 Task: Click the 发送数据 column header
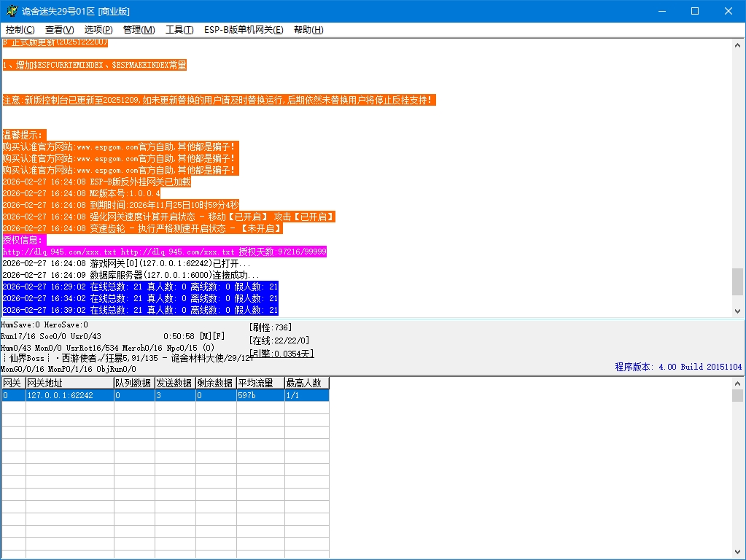[x=174, y=383]
